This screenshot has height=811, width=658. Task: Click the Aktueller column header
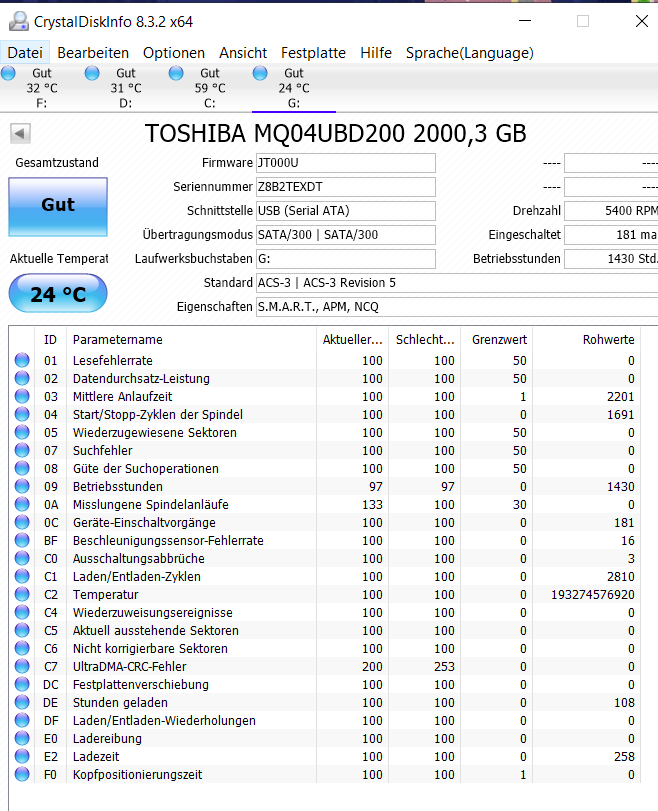click(x=352, y=340)
